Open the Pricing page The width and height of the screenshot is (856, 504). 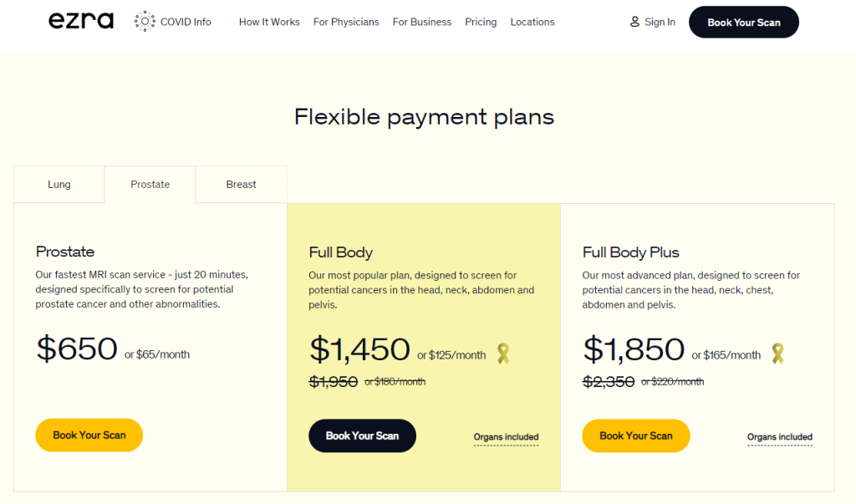pos(481,22)
